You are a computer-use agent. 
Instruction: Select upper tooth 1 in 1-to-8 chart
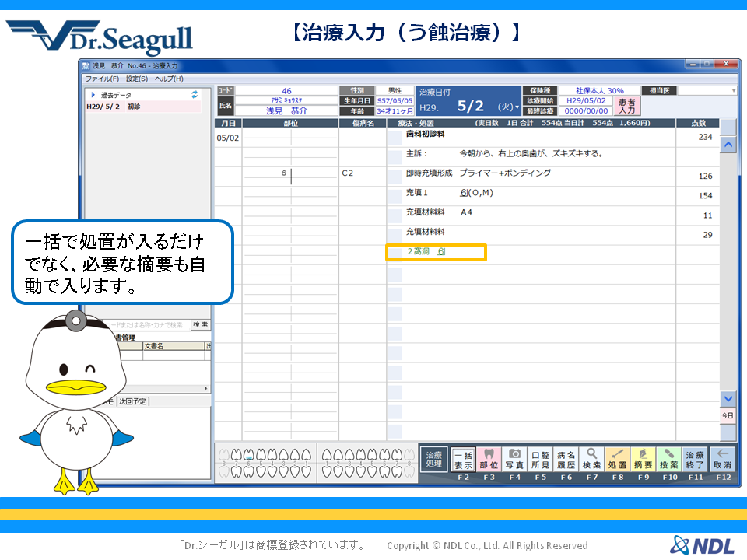(x=328, y=455)
